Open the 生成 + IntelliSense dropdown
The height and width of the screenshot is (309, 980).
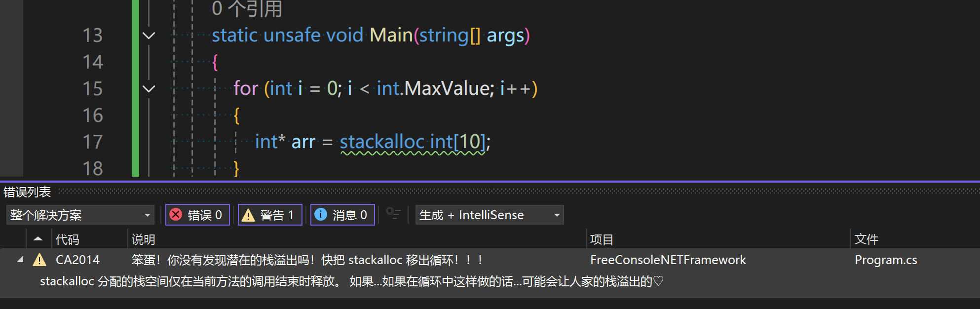point(489,215)
